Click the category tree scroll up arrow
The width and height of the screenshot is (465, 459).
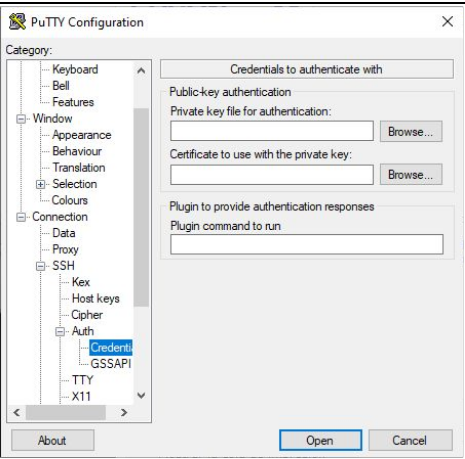(x=141, y=70)
